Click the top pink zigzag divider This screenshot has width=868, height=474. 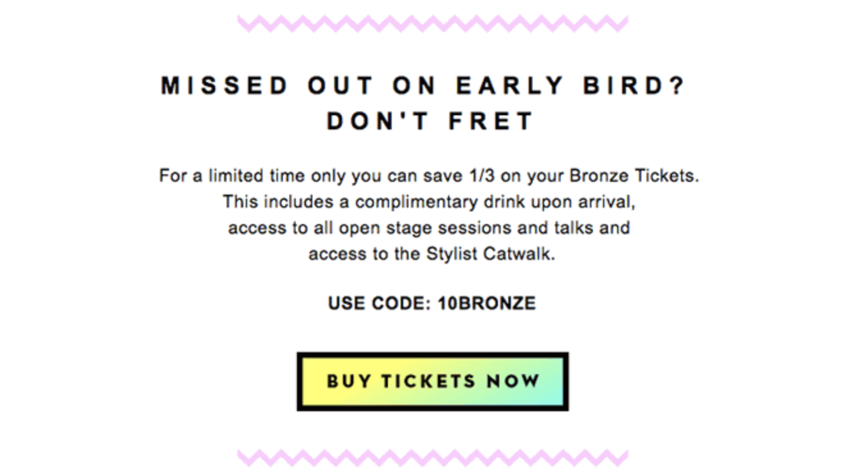click(x=433, y=24)
